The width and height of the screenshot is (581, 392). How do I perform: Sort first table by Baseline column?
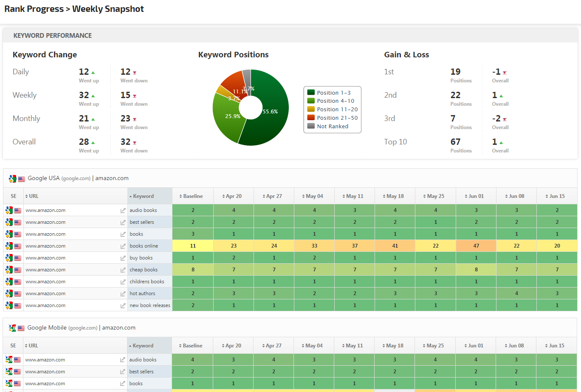tap(193, 196)
